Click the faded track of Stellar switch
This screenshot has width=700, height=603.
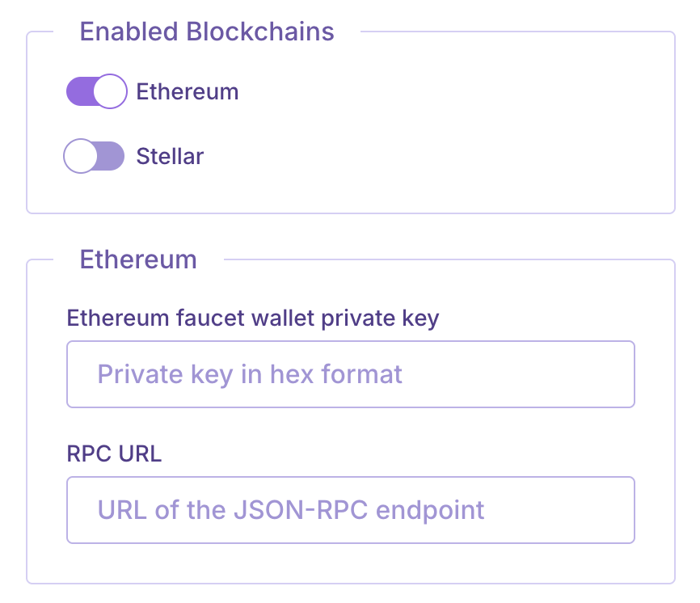(x=112, y=156)
